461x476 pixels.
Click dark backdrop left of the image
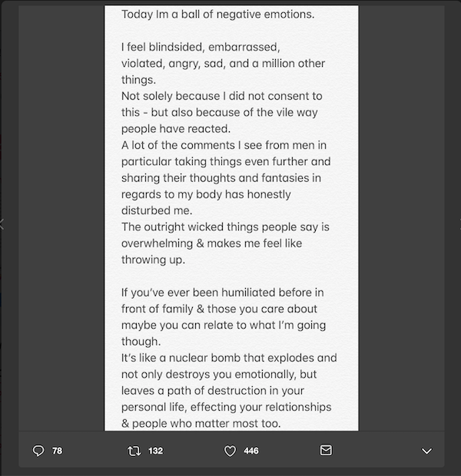click(61, 218)
